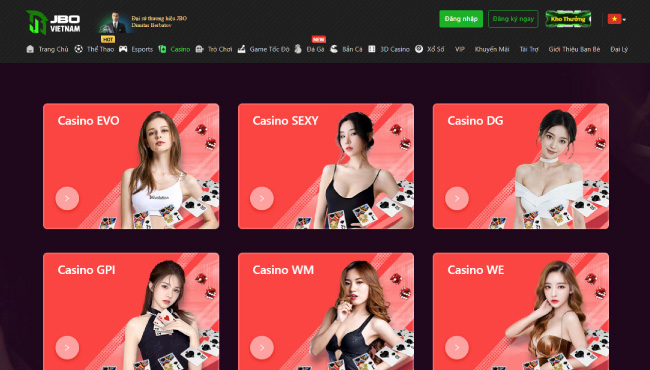The width and height of the screenshot is (650, 370).
Task: Click the Game Tốc Độ icon
Action: pos(242,49)
